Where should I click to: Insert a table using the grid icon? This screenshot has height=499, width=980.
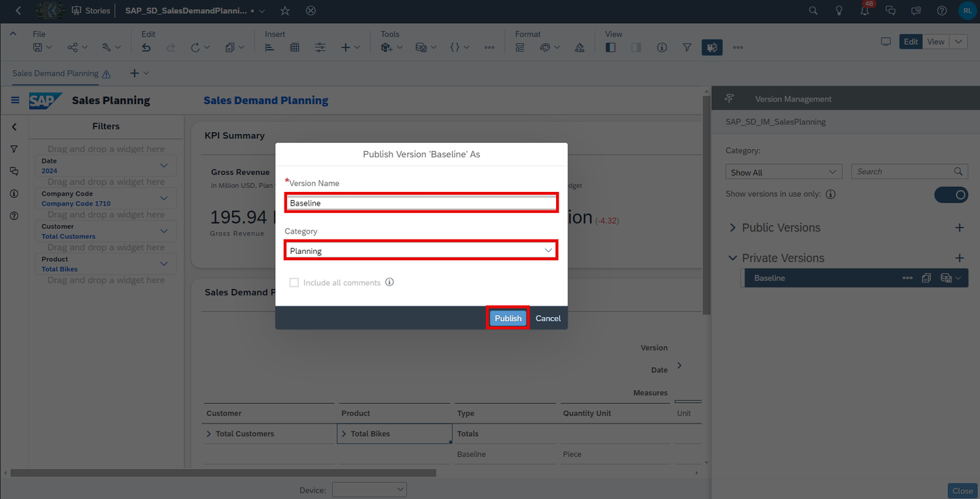(x=295, y=48)
